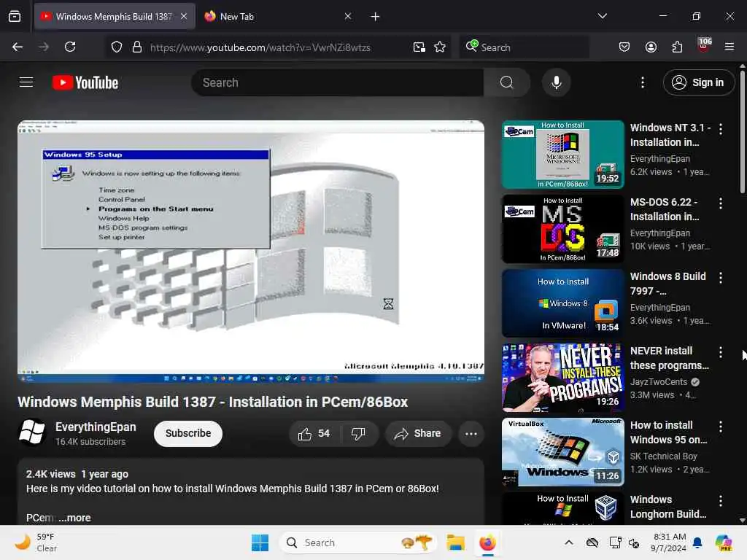Open YouTube guide hamburger menu
The width and height of the screenshot is (747, 560).
coord(26,82)
